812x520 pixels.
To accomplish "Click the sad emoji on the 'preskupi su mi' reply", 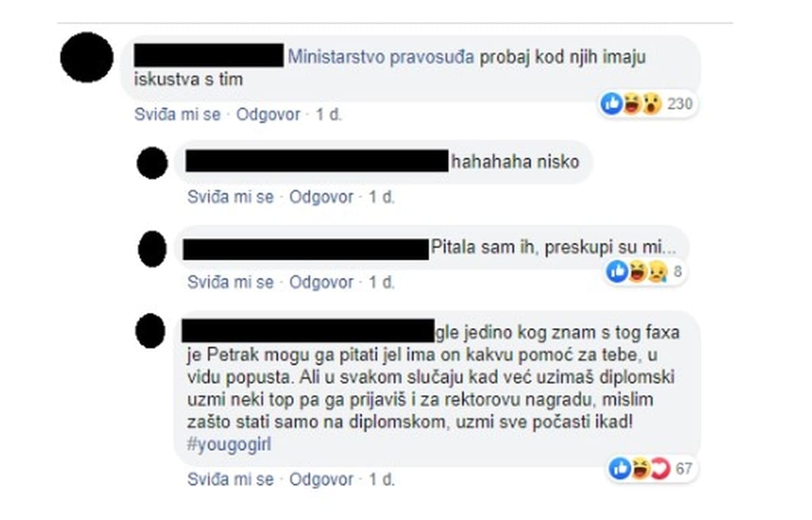I will click(x=656, y=272).
